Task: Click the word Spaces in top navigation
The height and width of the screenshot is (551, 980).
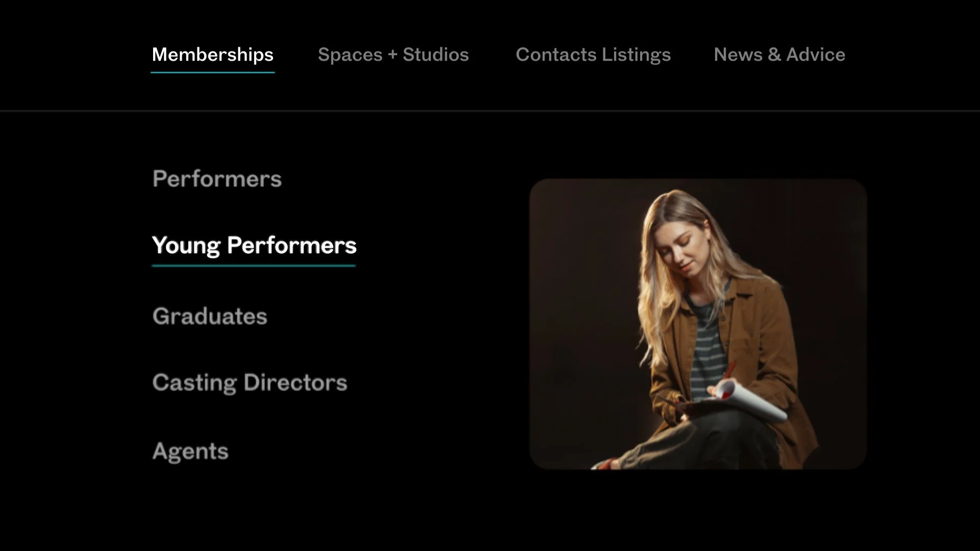Action: click(350, 55)
